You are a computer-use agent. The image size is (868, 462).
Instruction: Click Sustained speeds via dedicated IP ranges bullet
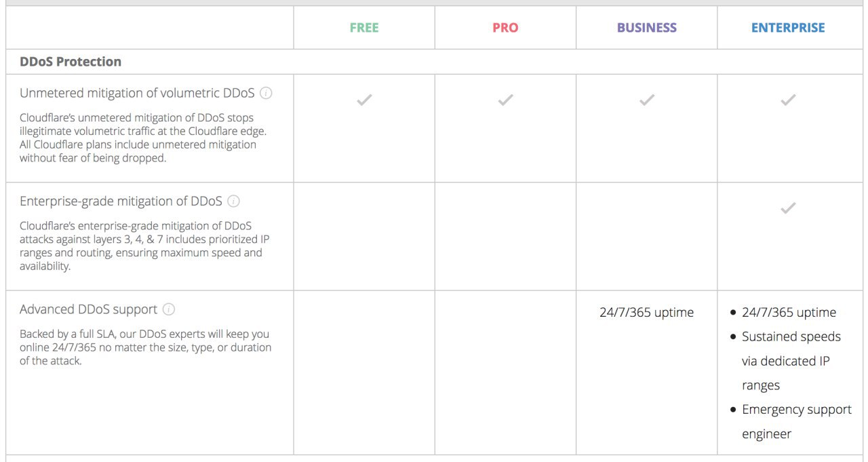coord(786,361)
